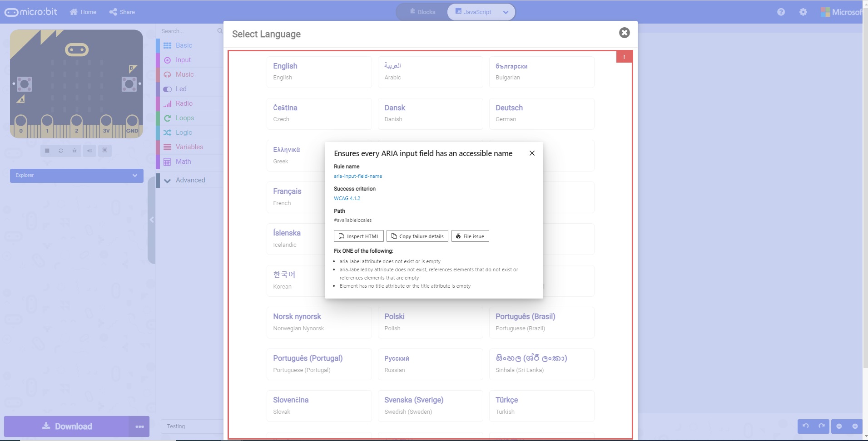This screenshot has height=441, width=868.
Task: Stop the simulator
Action: point(47,151)
